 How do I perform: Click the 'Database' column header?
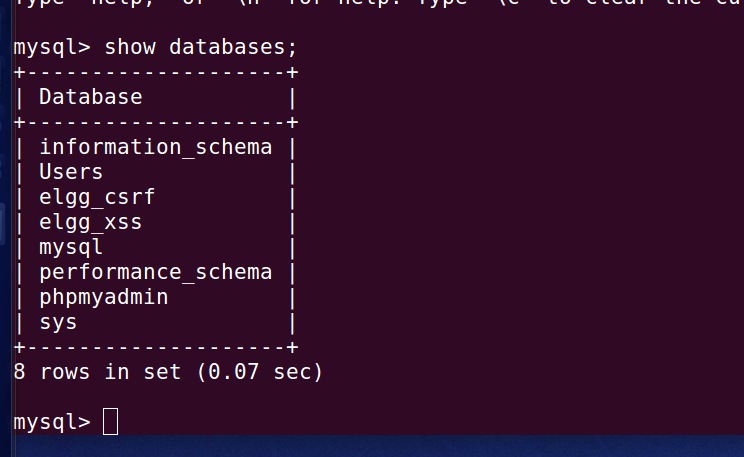[x=91, y=97]
